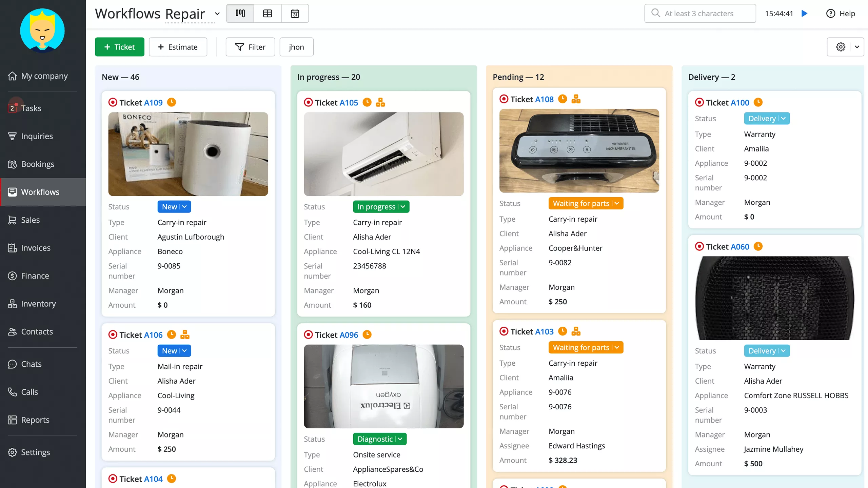Open Inventory in the sidebar
Screen dimensions: 868x488
pyautogui.click(x=38, y=304)
